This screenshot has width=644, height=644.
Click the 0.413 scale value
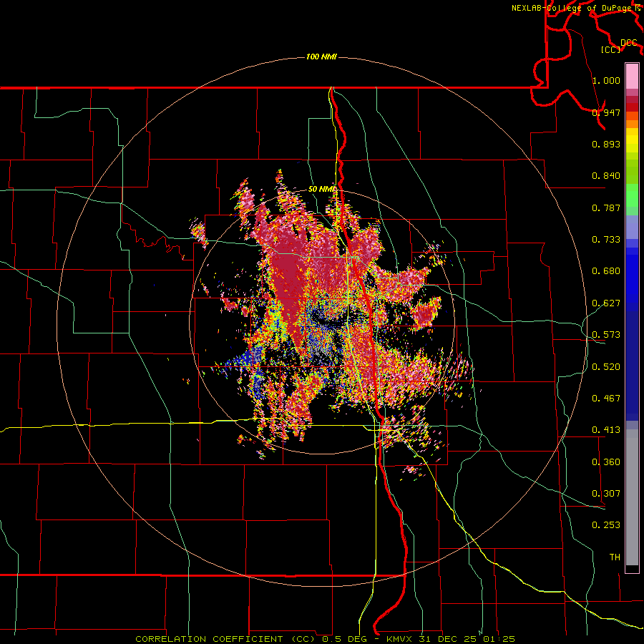pyautogui.click(x=606, y=430)
